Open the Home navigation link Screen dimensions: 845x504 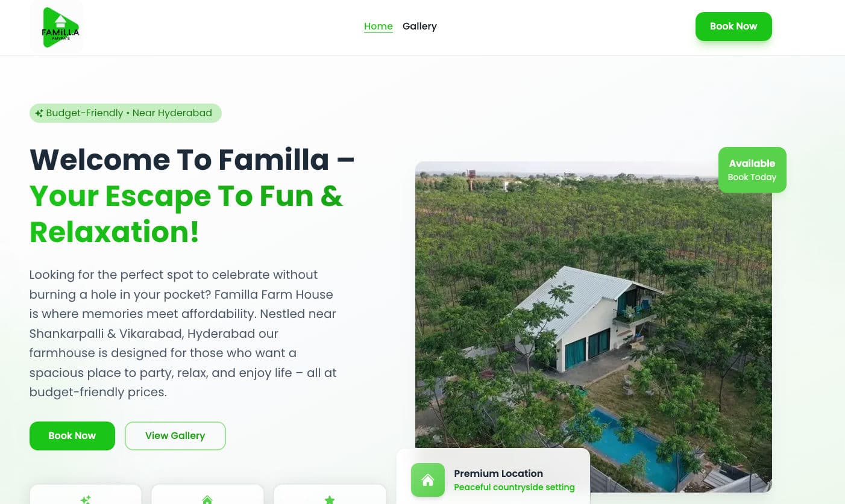tap(379, 26)
